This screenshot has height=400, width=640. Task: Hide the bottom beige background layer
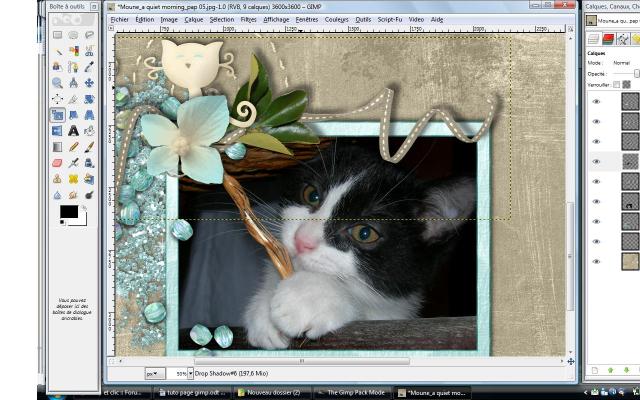click(x=596, y=262)
